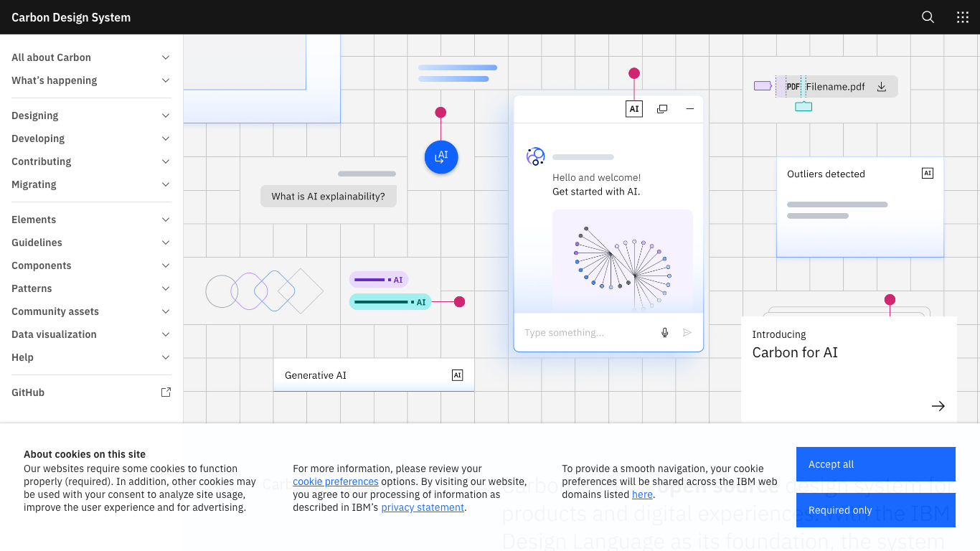Expand the Data visualization section

click(91, 334)
